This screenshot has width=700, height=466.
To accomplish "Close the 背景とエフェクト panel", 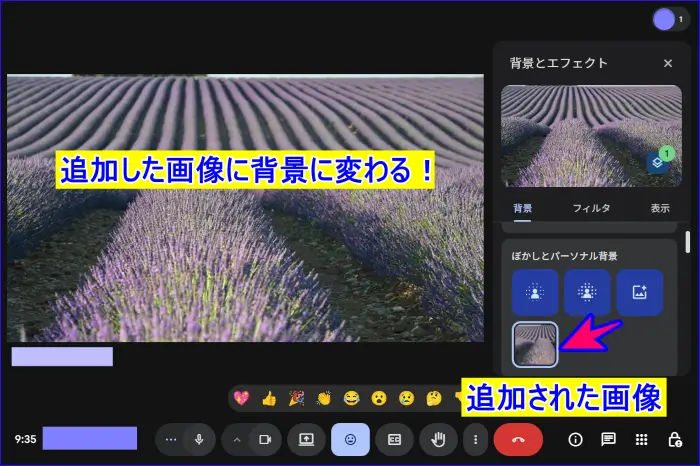I will (x=668, y=63).
